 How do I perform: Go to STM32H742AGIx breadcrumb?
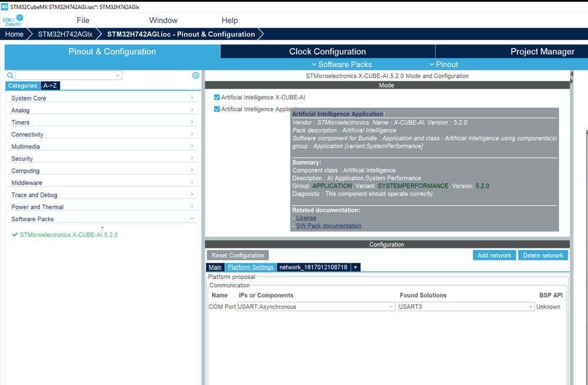[x=65, y=34]
